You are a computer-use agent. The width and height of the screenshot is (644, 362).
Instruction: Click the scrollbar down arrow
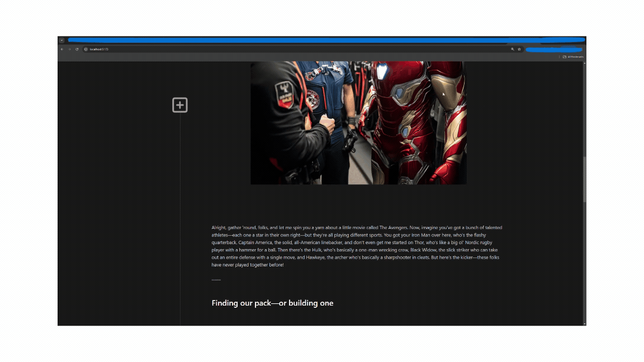(x=584, y=324)
